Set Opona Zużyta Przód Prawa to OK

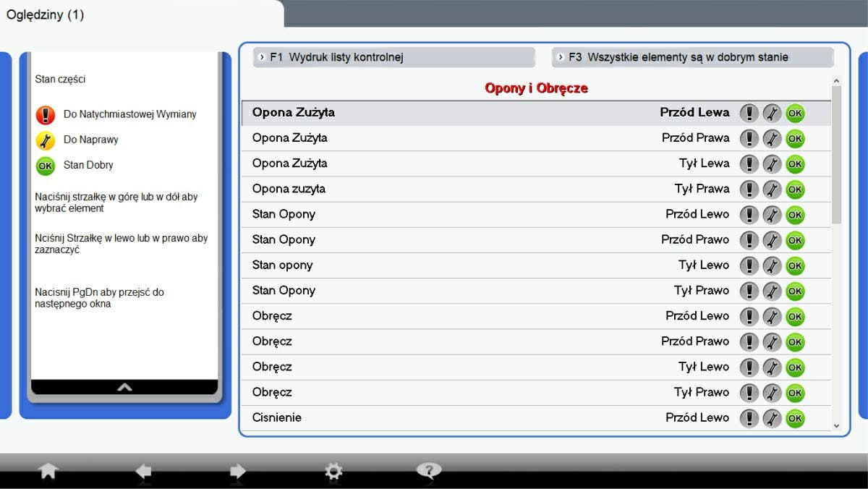pos(795,138)
